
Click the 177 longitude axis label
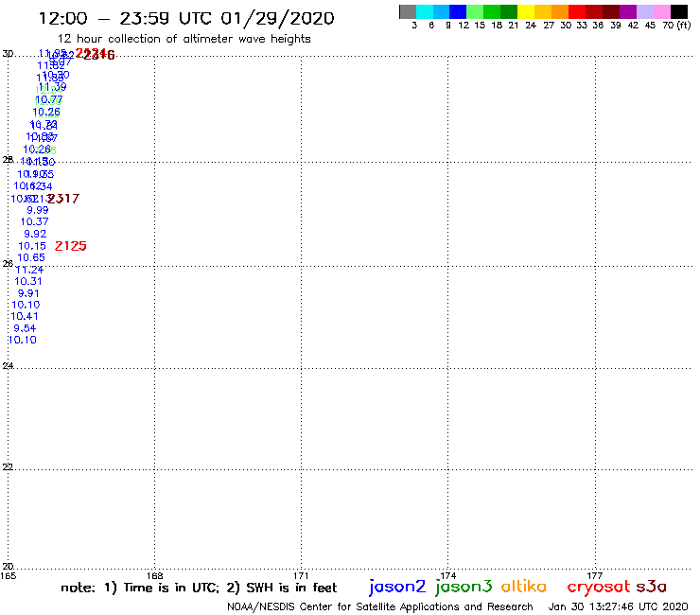[x=595, y=575]
